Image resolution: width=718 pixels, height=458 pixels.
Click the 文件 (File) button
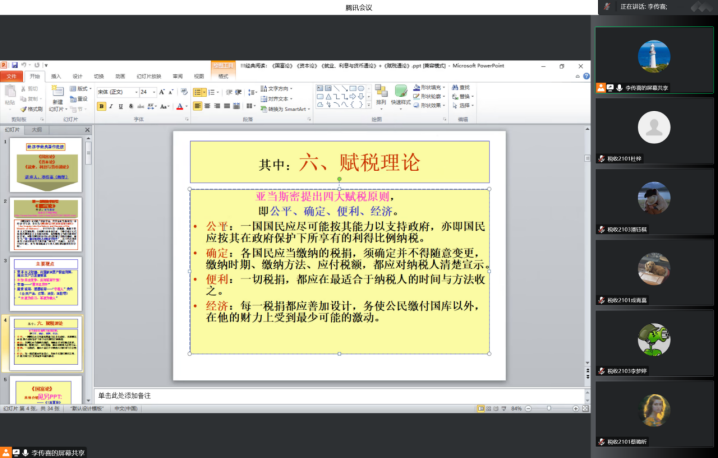pos(12,75)
